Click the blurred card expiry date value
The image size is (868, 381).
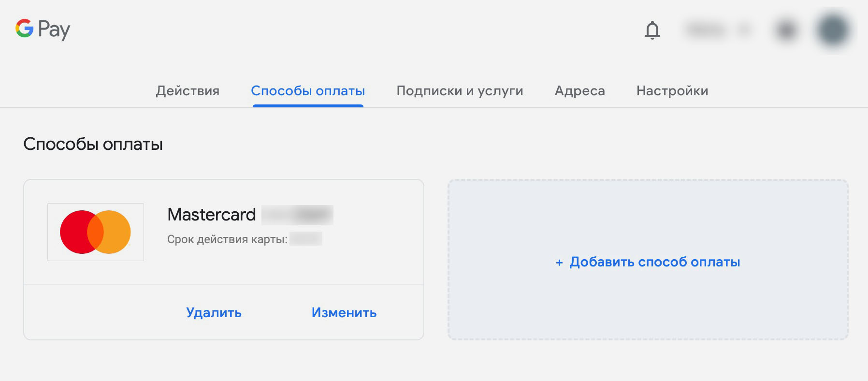pos(306,239)
